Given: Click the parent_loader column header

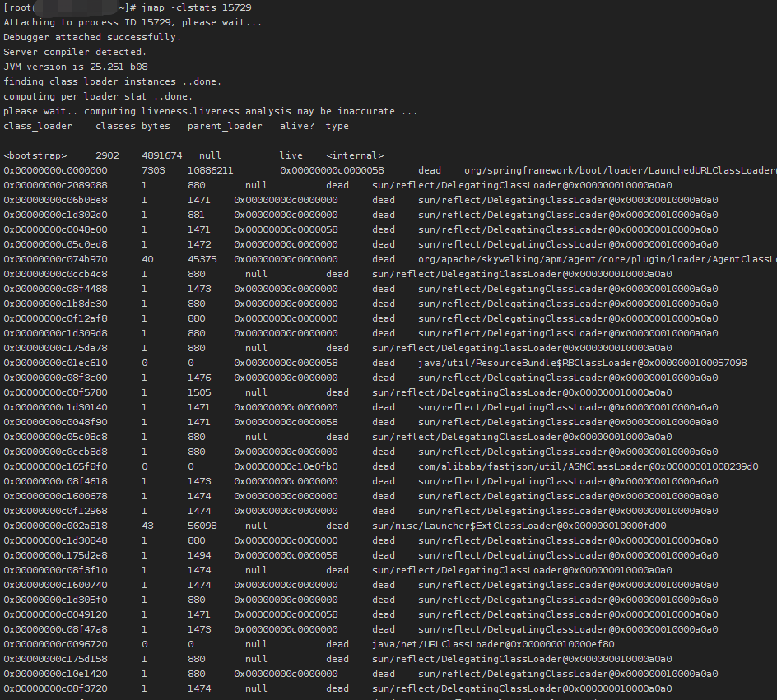Looking at the screenshot, I should (x=225, y=126).
